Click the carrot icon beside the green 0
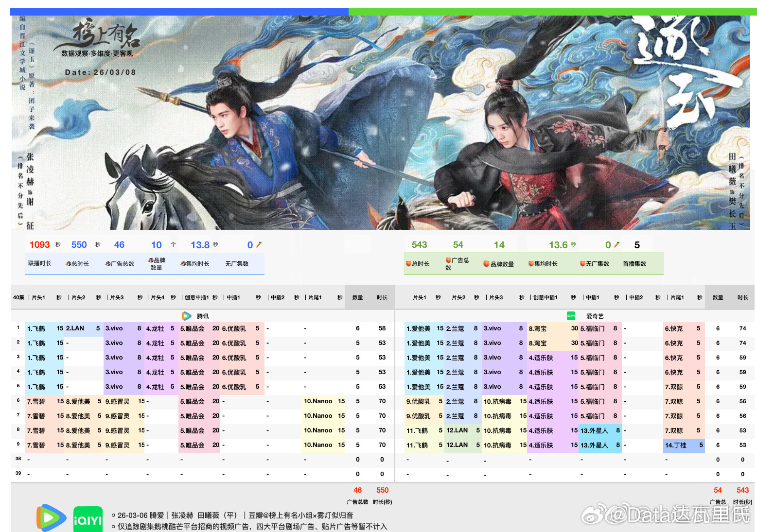The width and height of the screenshot is (757, 532). click(x=616, y=245)
